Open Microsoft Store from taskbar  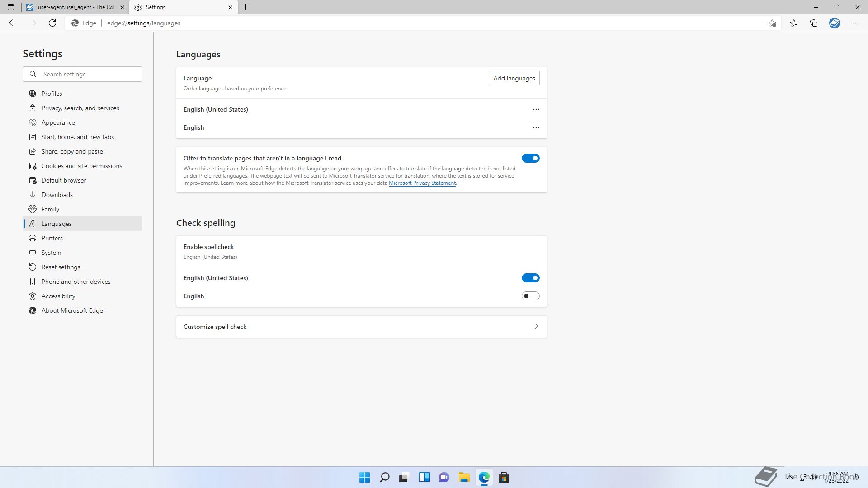pos(504,477)
